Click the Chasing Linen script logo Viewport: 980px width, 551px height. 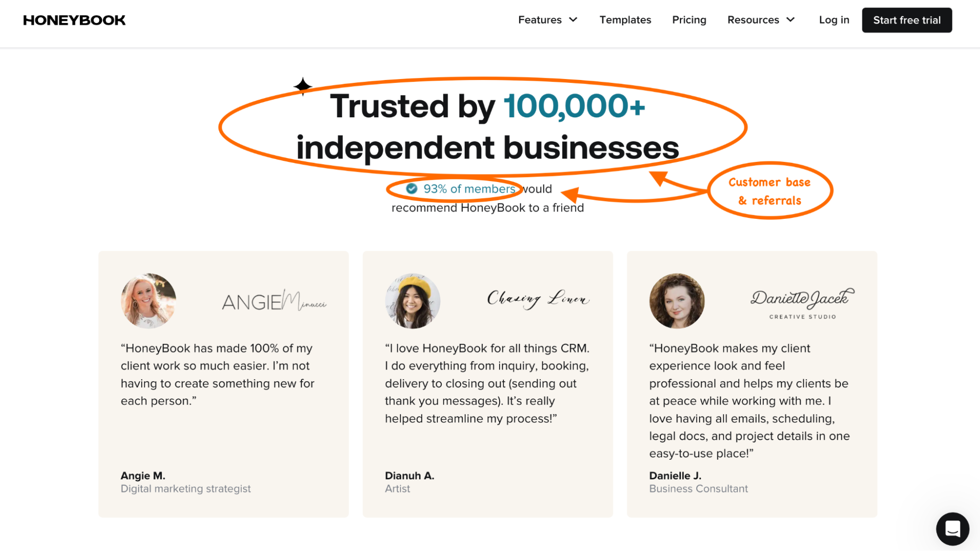click(x=538, y=298)
